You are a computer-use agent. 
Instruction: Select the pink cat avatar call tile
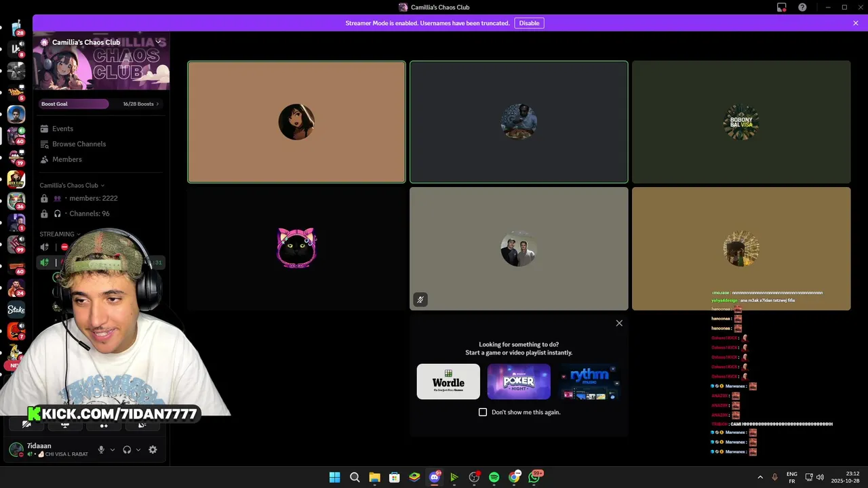pyautogui.click(x=296, y=249)
